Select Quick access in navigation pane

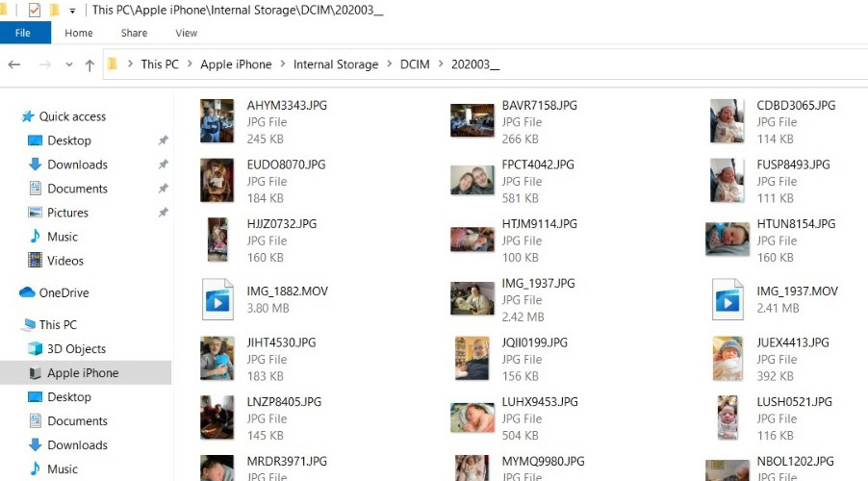[72, 116]
